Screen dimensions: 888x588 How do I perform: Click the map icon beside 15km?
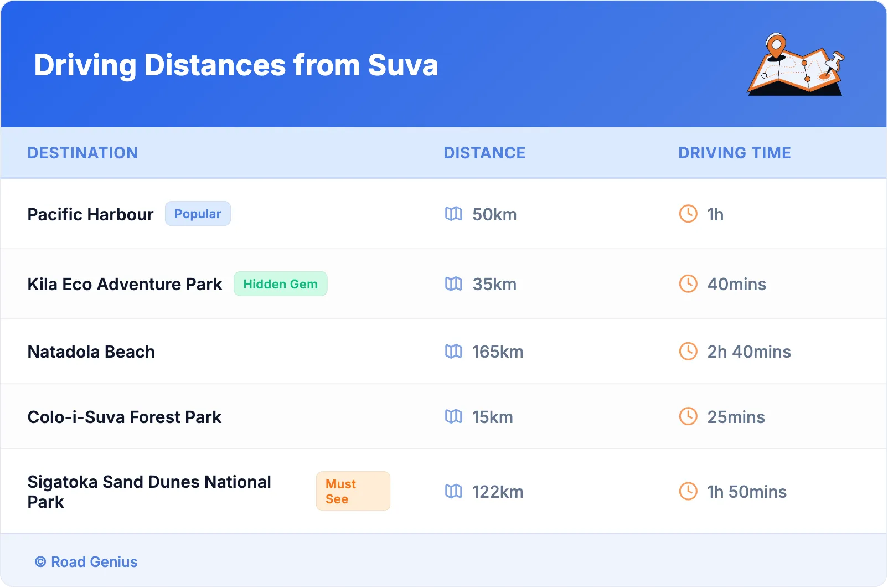tap(453, 416)
